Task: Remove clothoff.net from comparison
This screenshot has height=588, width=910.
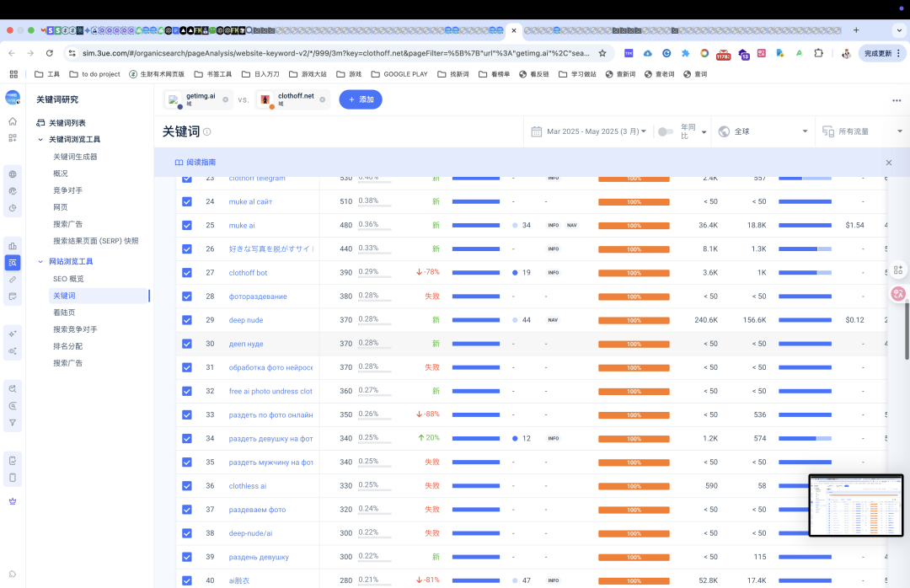Action: (322, 100)
